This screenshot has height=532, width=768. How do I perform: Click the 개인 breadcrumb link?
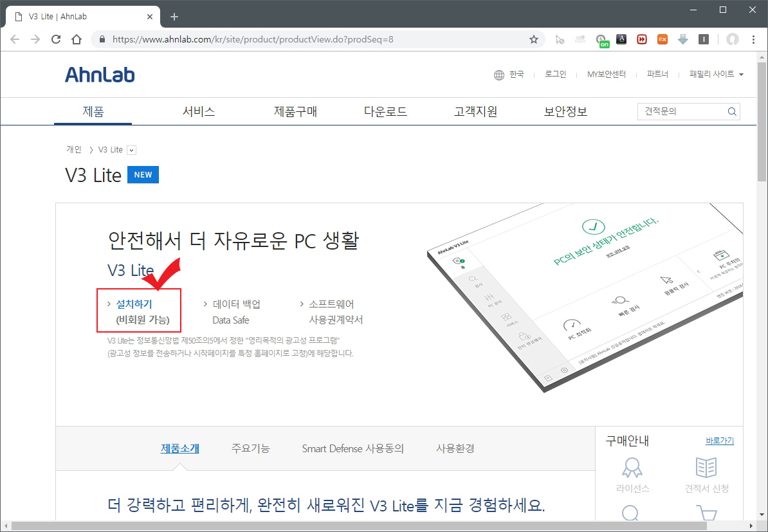(74, 149)
